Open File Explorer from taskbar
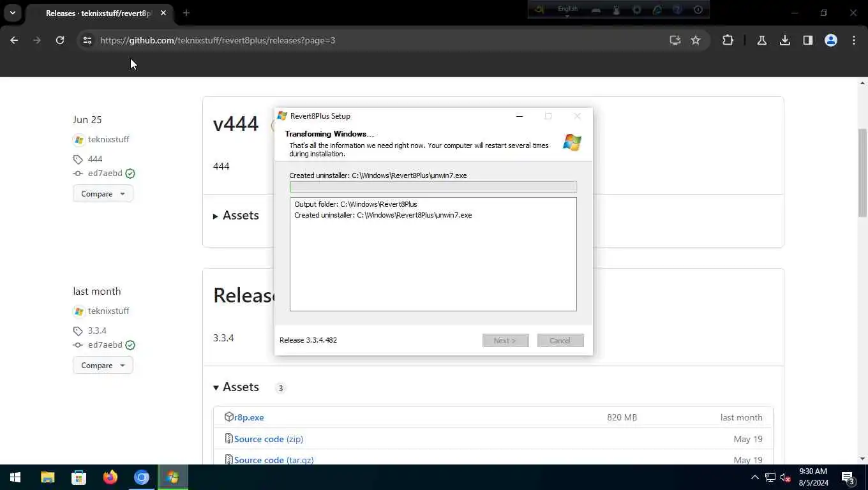The width and height of the screenshot is (868, 490). pos(48,477)
